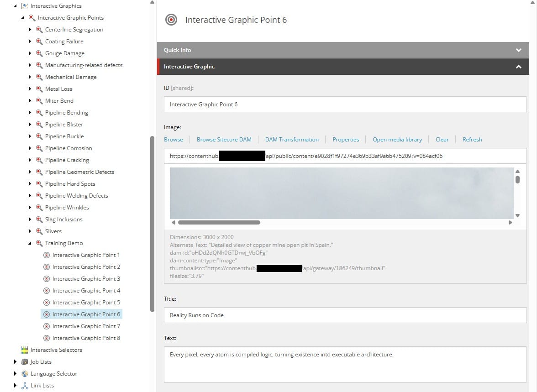Click the Browse Sitecore DAM link

pos(224,140)
